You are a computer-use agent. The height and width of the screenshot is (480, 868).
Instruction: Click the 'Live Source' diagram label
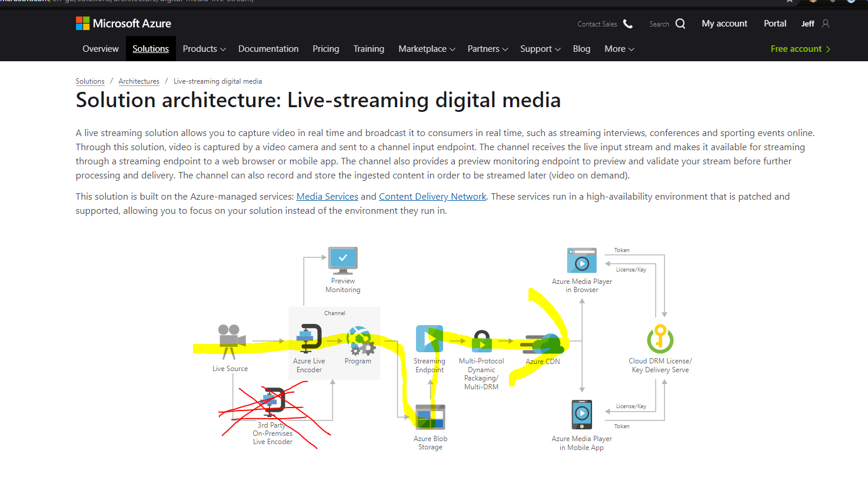coord(230,369)
